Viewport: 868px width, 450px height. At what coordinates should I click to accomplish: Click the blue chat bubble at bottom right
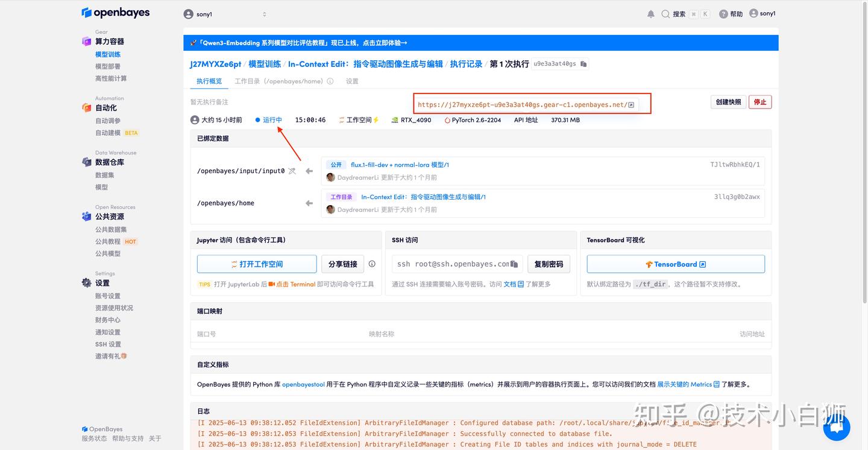(x=836, y=427)
